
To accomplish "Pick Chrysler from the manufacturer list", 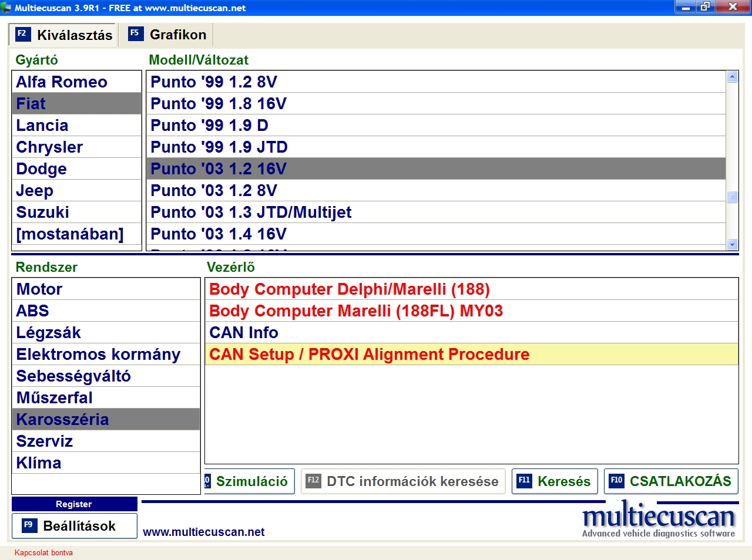I will coord(77,147).
